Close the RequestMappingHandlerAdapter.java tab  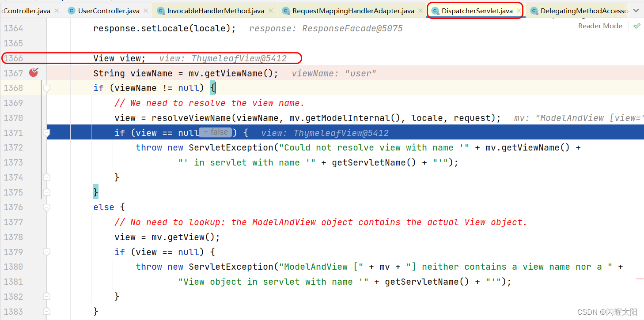pyautogui.click(x=420, y=11)
